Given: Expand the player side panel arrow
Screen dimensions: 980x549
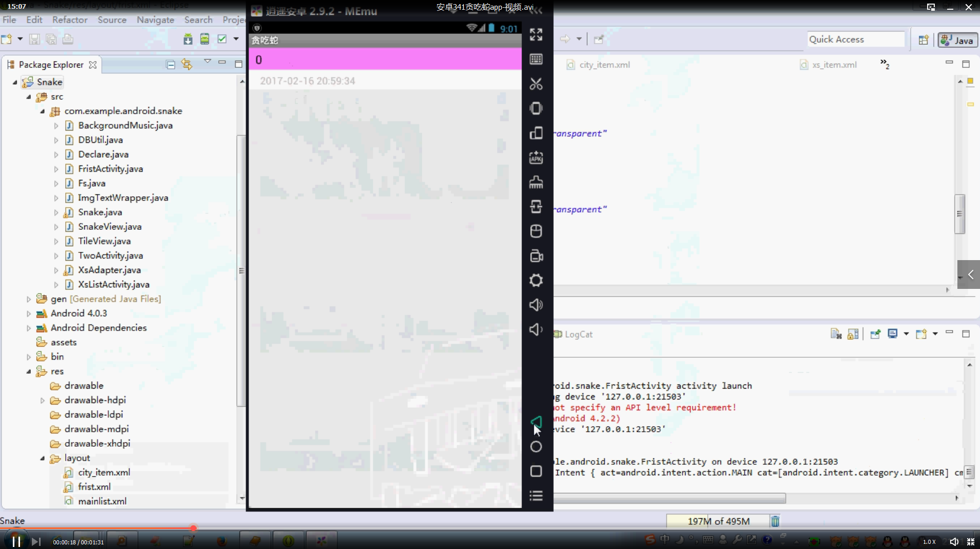Looking at the screenshot, I should 970,274.
